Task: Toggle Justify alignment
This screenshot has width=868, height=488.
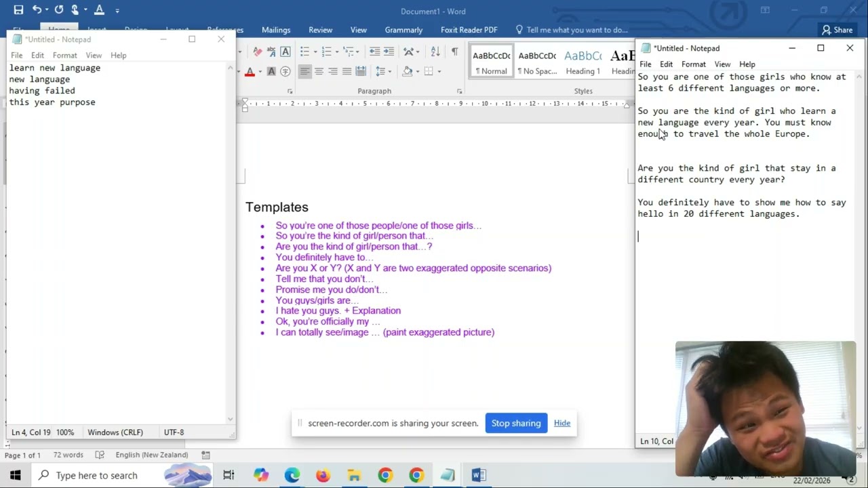Action: (347, 71)
